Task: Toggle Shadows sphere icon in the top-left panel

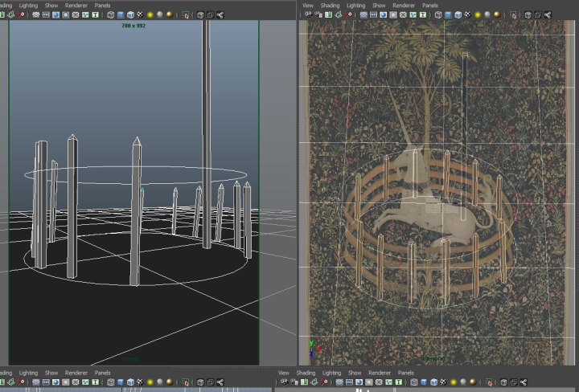Action: click(x=160, y=14)
